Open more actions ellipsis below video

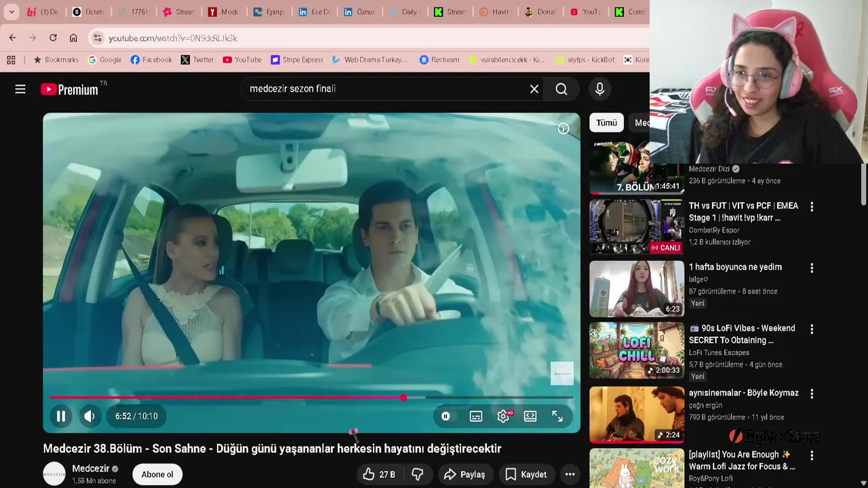[x=570, y=474]
